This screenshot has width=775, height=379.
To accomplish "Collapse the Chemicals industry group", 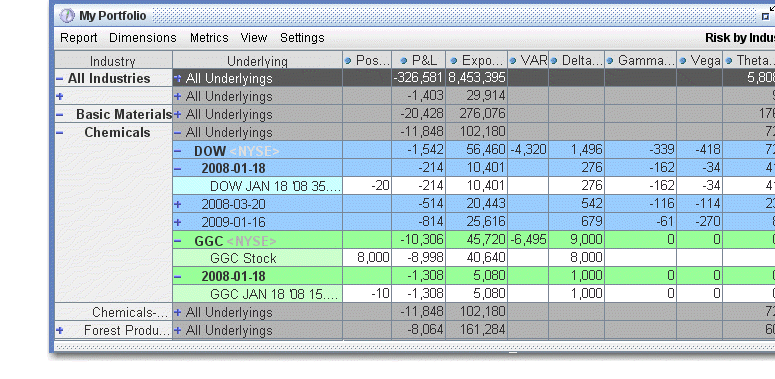I will pos(60,132).
